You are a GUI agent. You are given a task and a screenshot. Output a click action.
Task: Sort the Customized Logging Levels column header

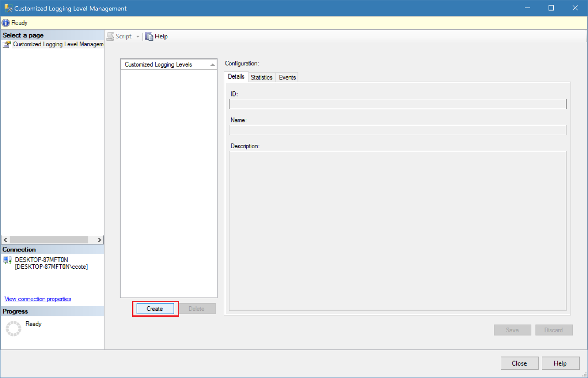click(x=169, y=64)
